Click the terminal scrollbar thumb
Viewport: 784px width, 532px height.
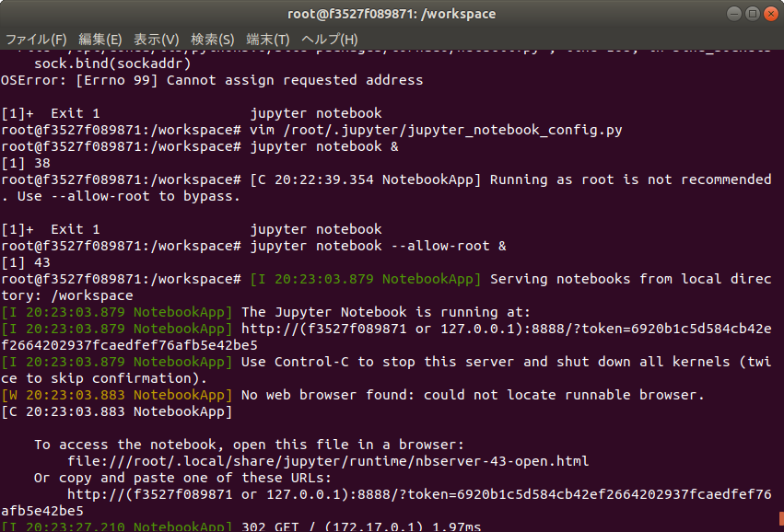coord(781,518)
